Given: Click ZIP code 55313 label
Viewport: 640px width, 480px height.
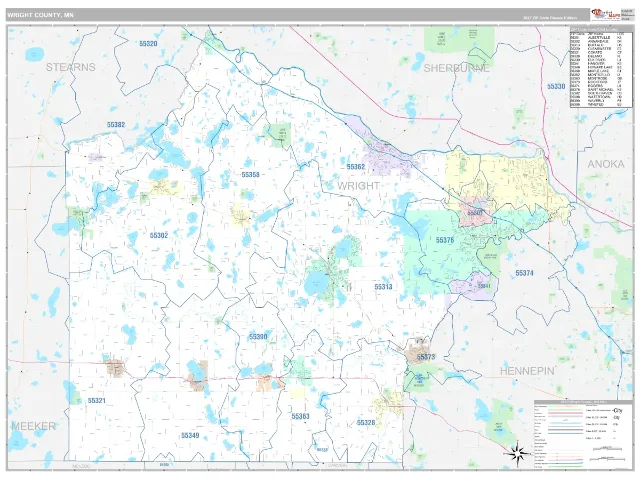Looking at the screenshot, I should (x=383, y=287).
